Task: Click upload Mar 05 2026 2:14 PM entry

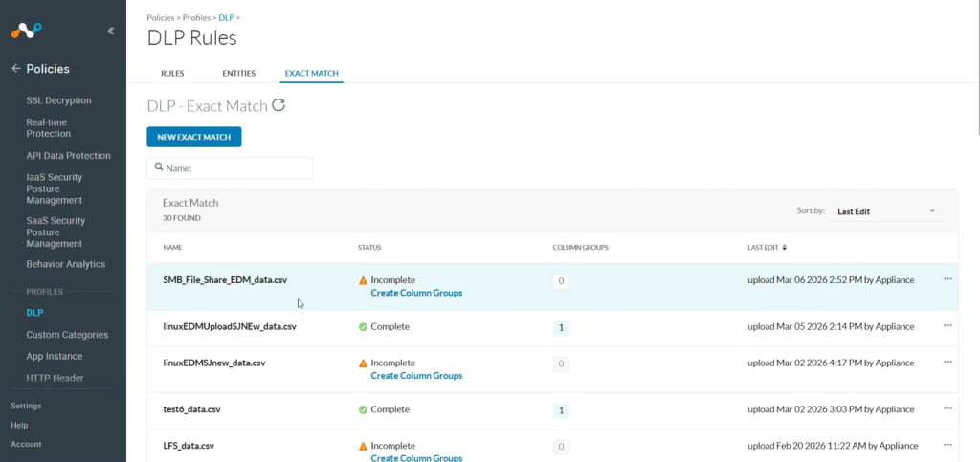Action: pyautogui.click(x=832, y=326)
